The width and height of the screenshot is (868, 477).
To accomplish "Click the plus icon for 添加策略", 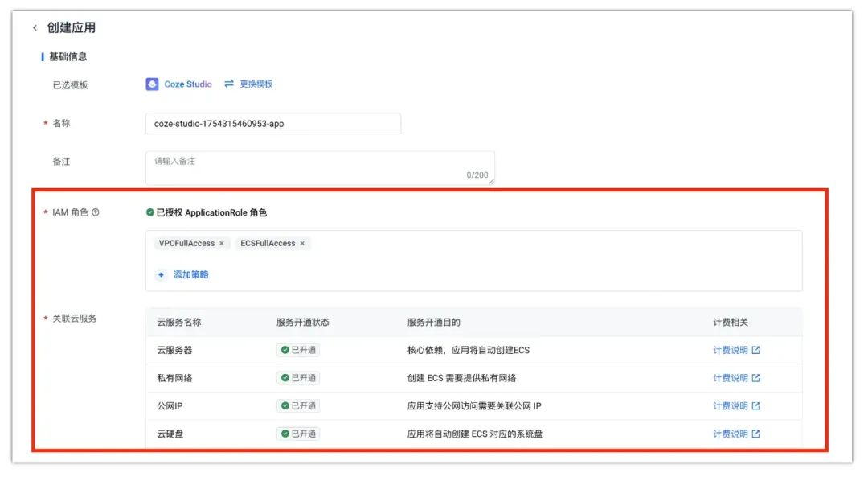I will (x=161, y=275).
